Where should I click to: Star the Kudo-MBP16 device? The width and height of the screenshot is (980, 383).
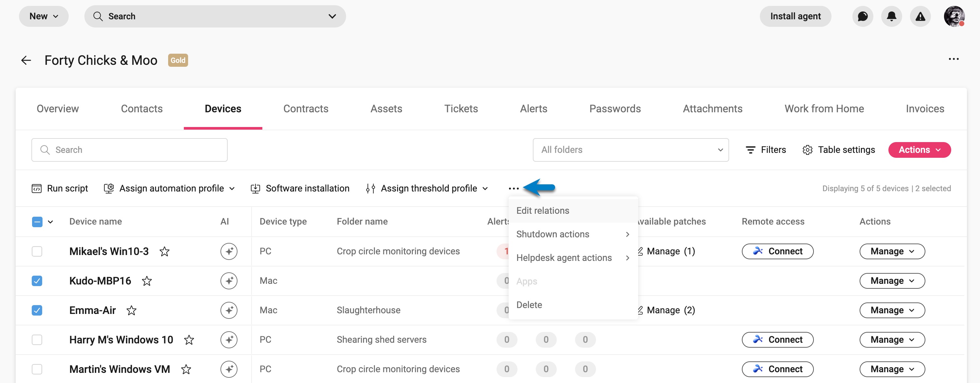pos(147,281)
